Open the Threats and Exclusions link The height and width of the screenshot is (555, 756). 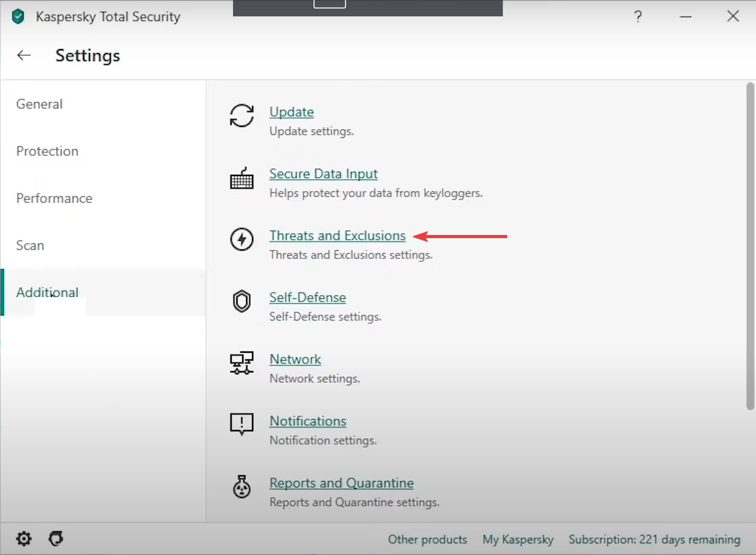[x=338, y=236]
